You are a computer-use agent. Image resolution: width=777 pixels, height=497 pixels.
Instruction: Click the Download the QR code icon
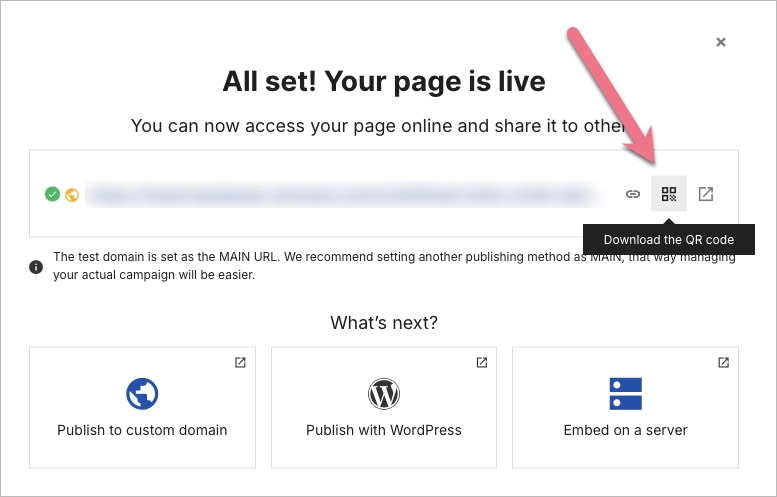click(668, 194)
